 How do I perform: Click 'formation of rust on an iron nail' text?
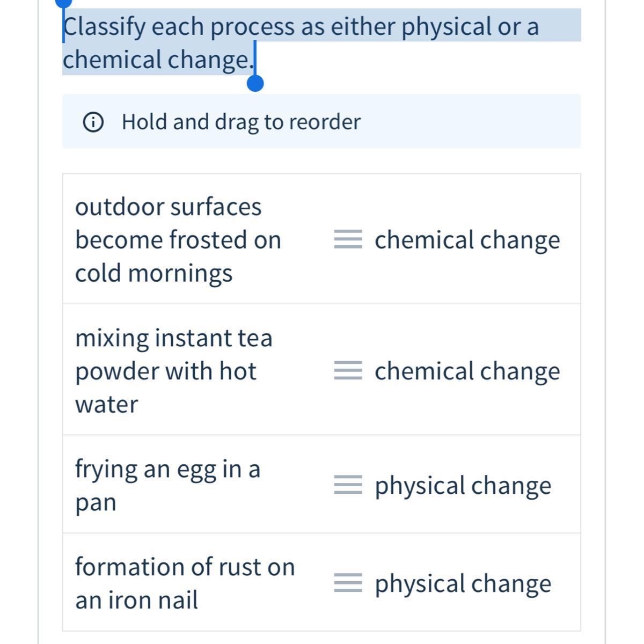185,583
